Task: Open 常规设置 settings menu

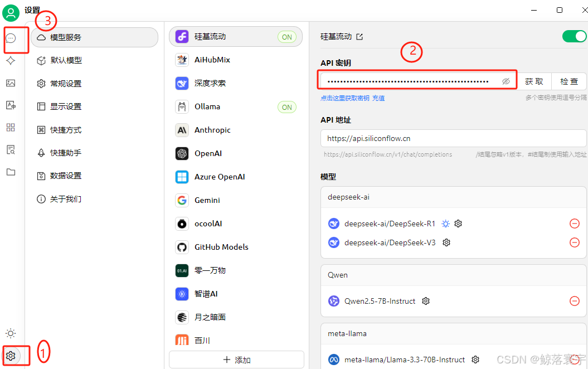Action: (95, 84)
